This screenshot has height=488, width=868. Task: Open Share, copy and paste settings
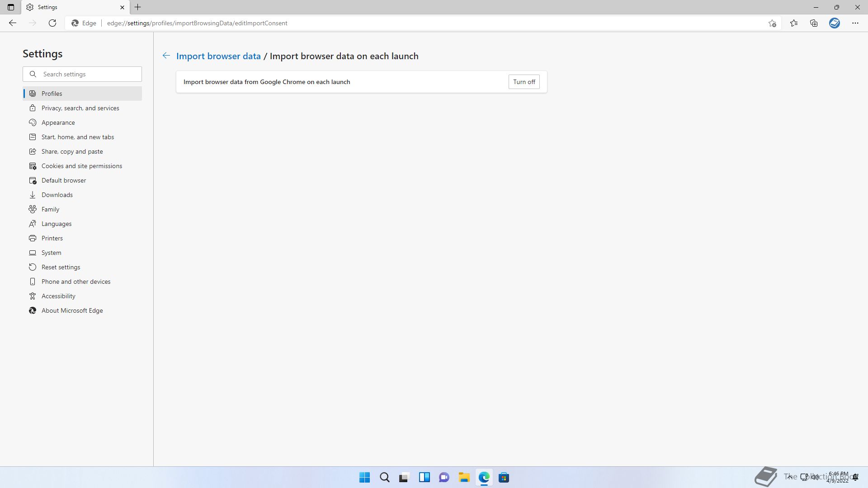[82, 151]
